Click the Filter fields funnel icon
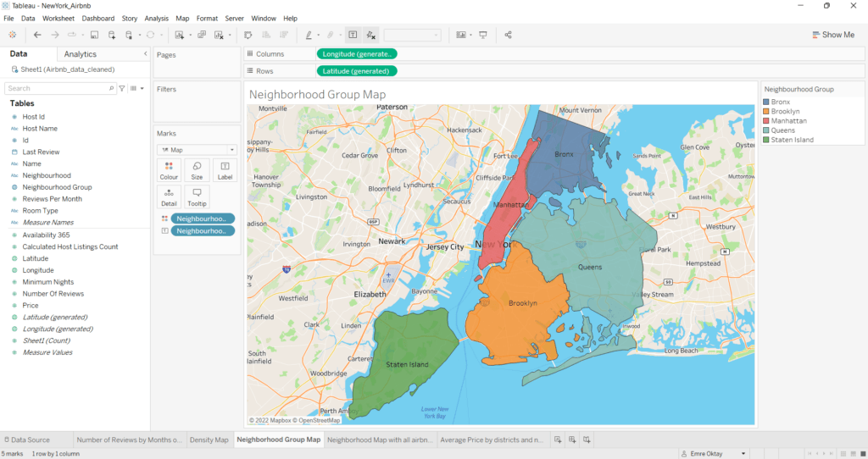868x459 pixels. click(122, 88)
